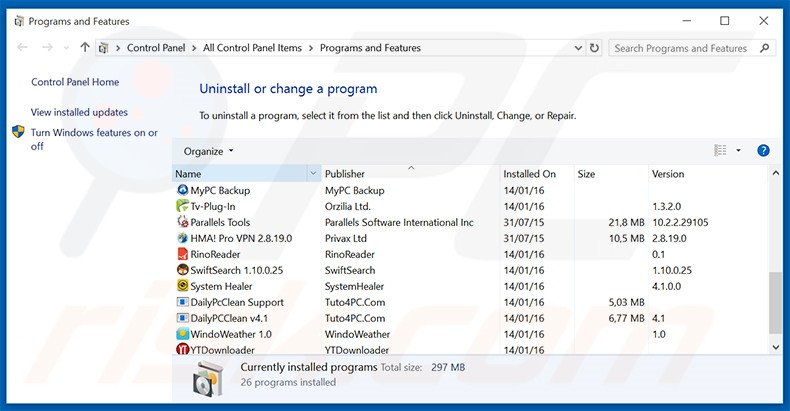
Task: Click the vertical scrollbar thumb
Action: coord(775,303)
